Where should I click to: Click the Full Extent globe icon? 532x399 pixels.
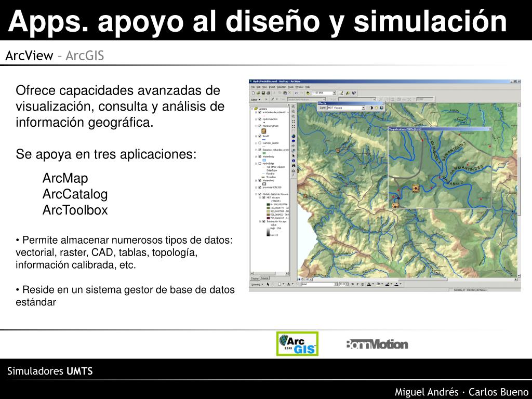294,136
